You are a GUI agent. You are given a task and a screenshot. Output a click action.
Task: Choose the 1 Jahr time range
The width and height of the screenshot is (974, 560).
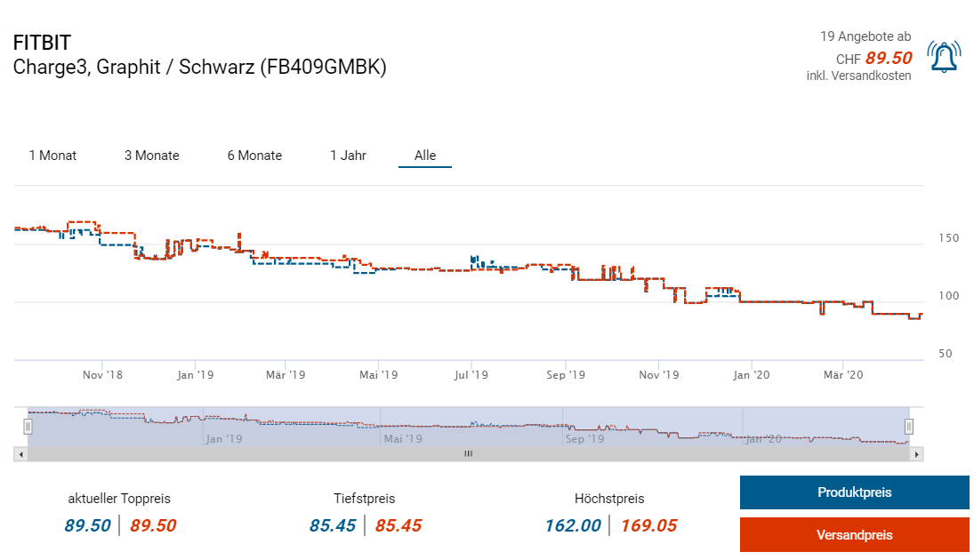pos(348,156)
